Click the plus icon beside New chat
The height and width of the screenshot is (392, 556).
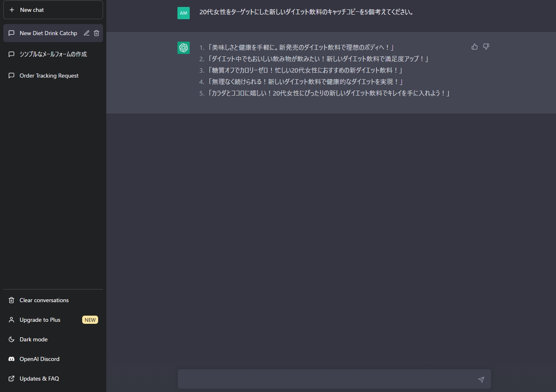(12, 10)
